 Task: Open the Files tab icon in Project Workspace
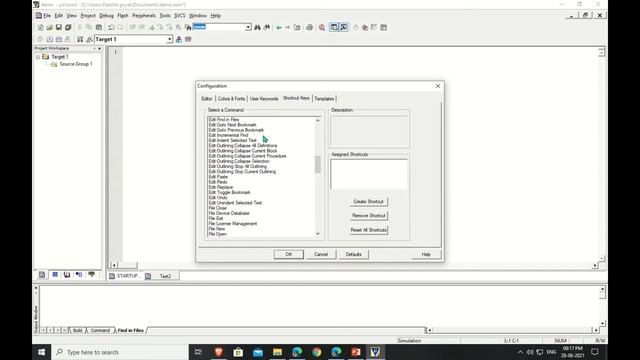pos(42,275)
